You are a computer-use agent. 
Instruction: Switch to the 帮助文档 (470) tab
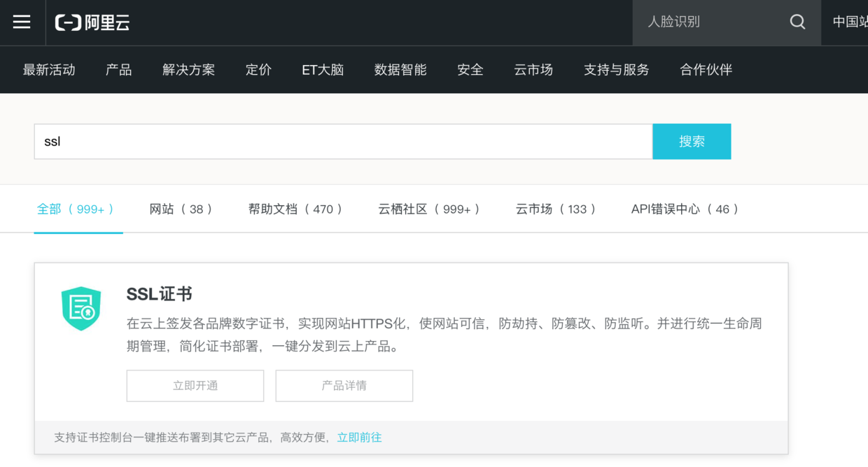pyautogui.click(x=295, y=209)
